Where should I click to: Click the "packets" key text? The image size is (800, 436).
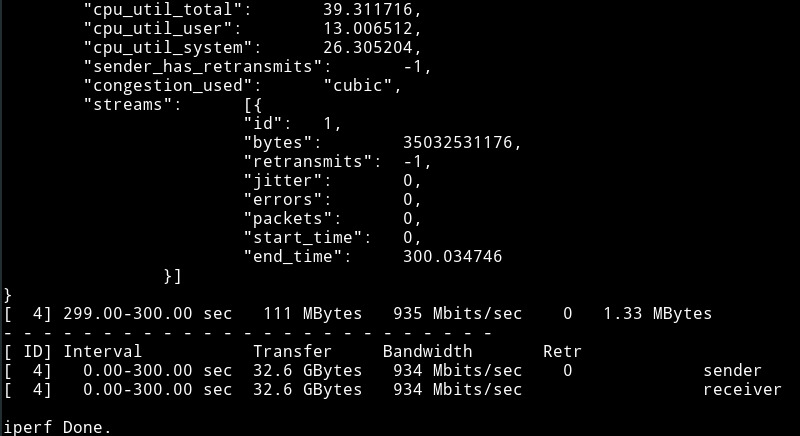pyautogui.click(x=283, y=219)
